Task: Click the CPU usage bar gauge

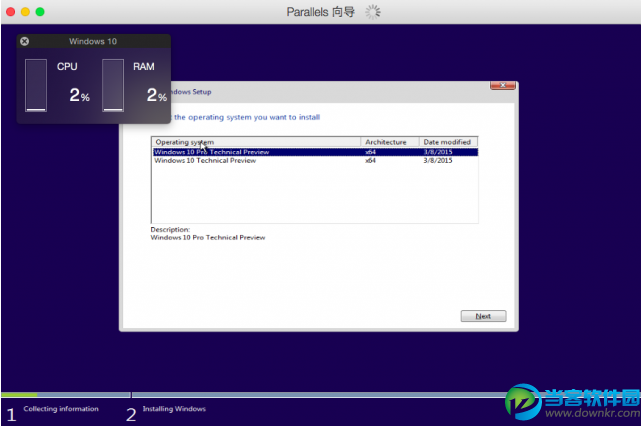Action: pyautogui.click(x=36, y=85)
